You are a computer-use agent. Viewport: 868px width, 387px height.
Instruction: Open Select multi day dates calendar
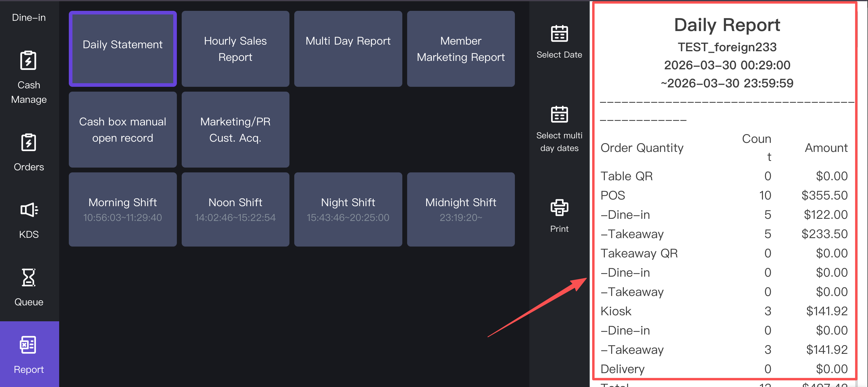[x=559, y=115]
